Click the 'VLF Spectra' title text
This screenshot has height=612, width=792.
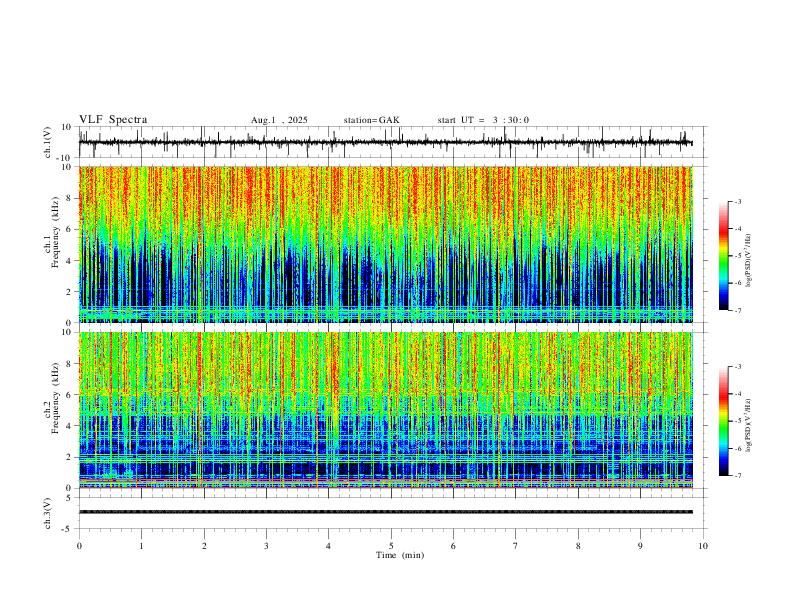pyautogui.click(x=113, y=120)
